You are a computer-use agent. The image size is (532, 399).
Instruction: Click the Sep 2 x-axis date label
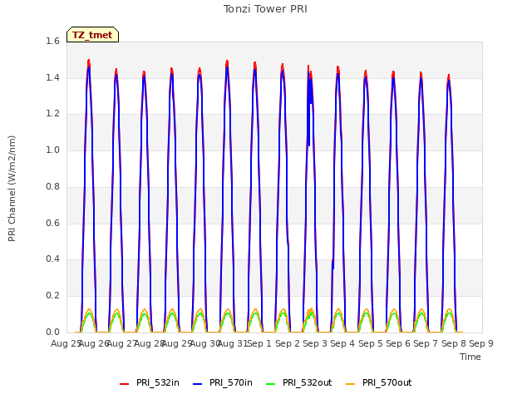pyautogui.click(x=288, y=343)
